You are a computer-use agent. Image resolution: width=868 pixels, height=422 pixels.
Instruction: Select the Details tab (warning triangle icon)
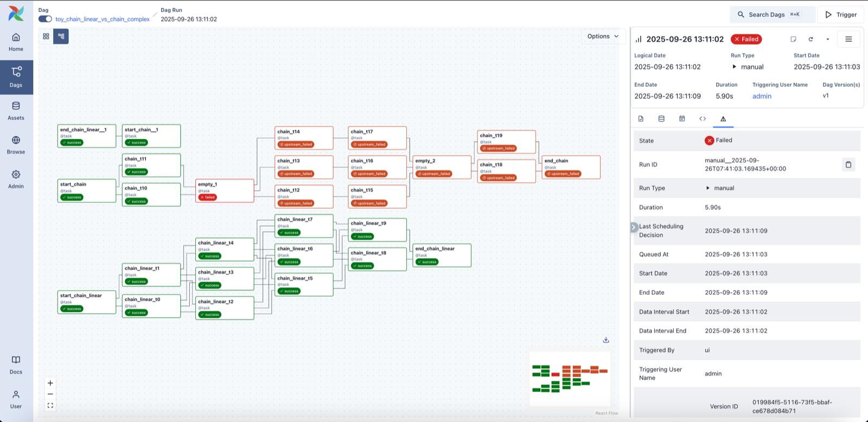(723, 119)
